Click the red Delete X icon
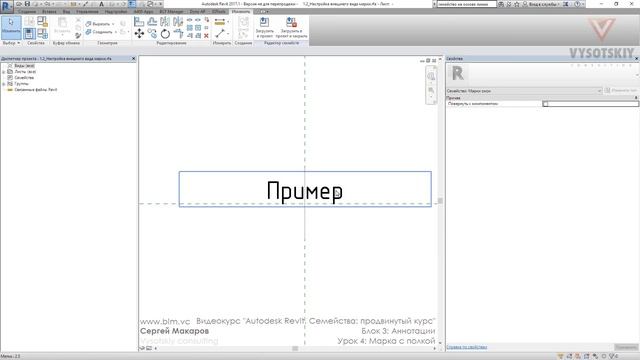This screenshot has width=640, height=360. point(206,36)
